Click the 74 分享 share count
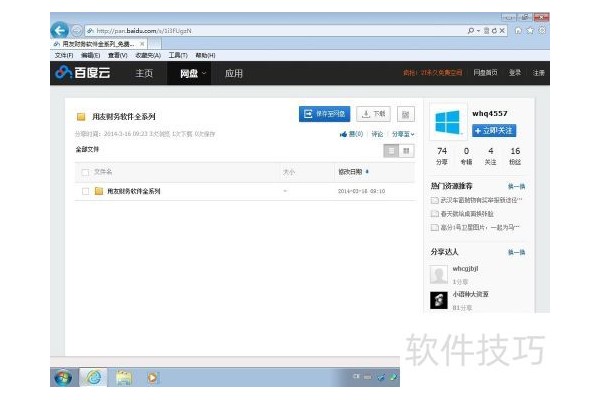Viewport: 600px width, 400px height. coord(442,156)
